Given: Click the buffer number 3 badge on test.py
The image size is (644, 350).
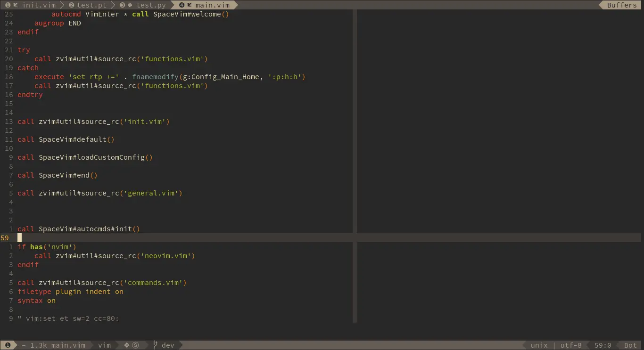Looking at the screenshot, I should 122,5.
